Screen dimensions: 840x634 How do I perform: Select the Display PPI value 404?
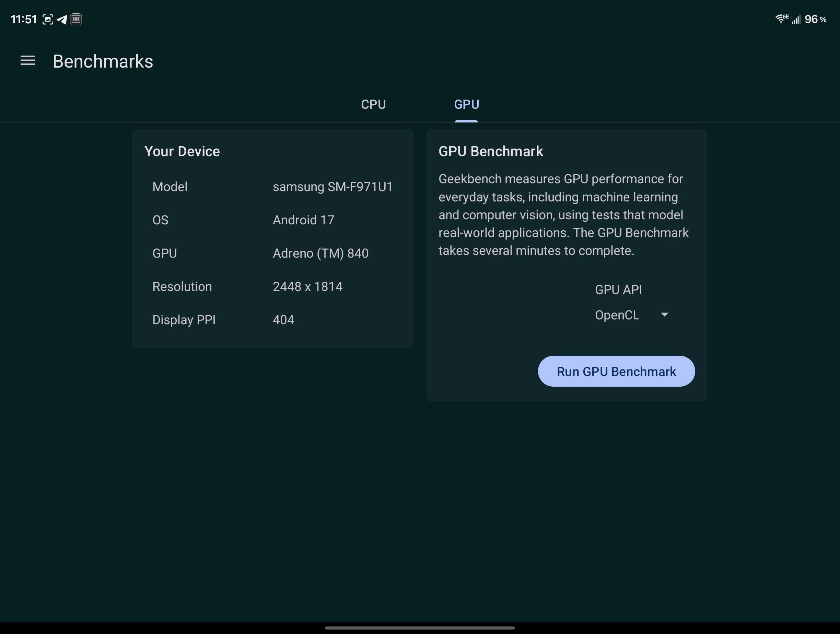point(283,320)
